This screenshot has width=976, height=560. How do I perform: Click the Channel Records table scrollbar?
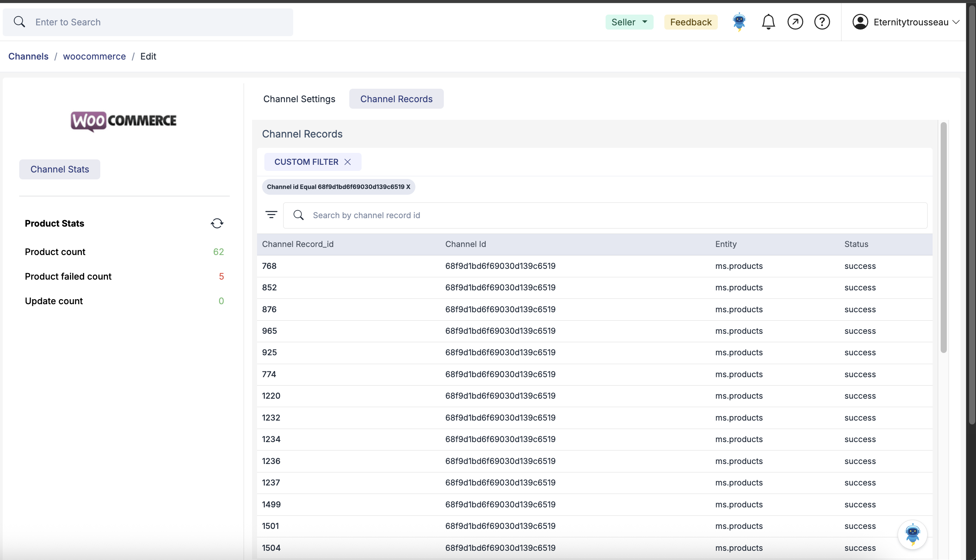[943, 237]
